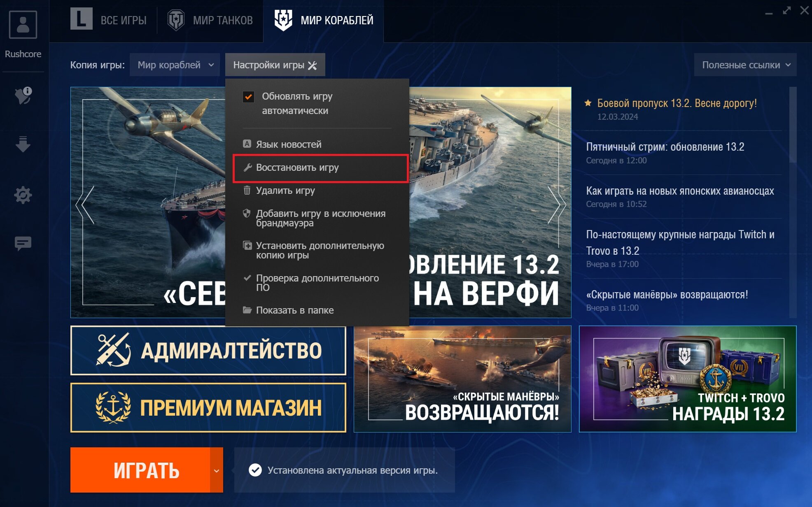The height and width of the screenshot is (507, 812).
Task: Open the Премиум магазин banner button
Action: point(208,408)
